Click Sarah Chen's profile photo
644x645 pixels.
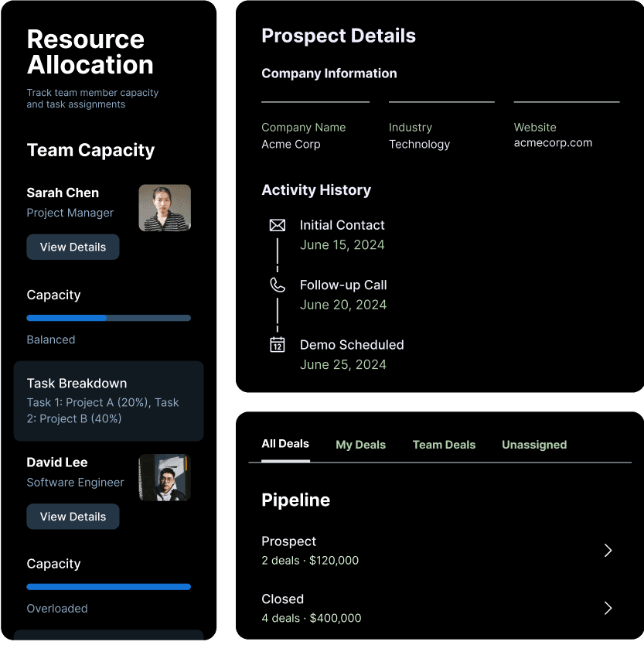coord(165,208)
